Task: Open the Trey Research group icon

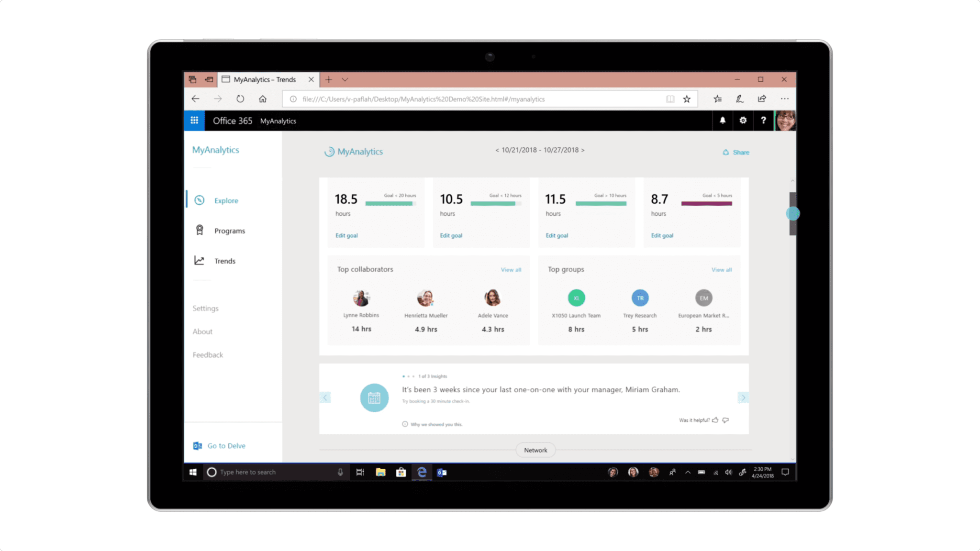Action: [640, 298]
